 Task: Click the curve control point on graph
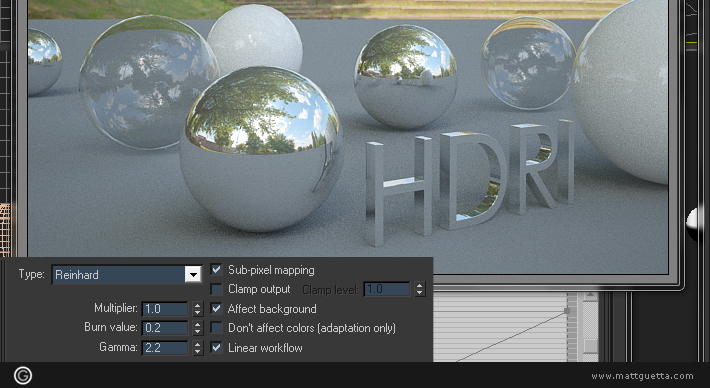pyautogui.click(x=566, y=311)
